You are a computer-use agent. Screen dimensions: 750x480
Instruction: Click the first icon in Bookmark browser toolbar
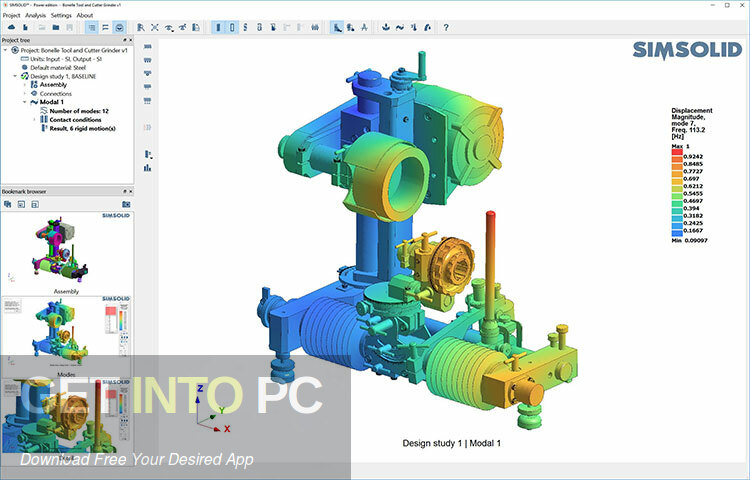click(x=8, y=204)
